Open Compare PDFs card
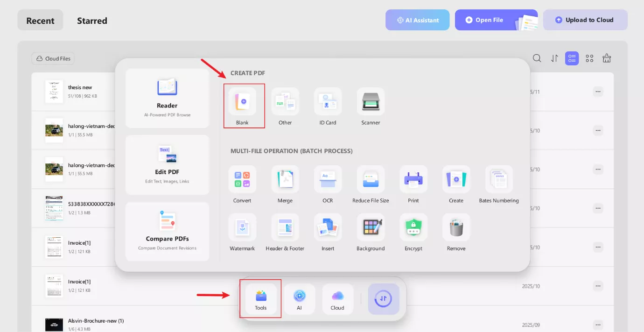This screenshot has height=332, width=644. click(x=167, y=232)
